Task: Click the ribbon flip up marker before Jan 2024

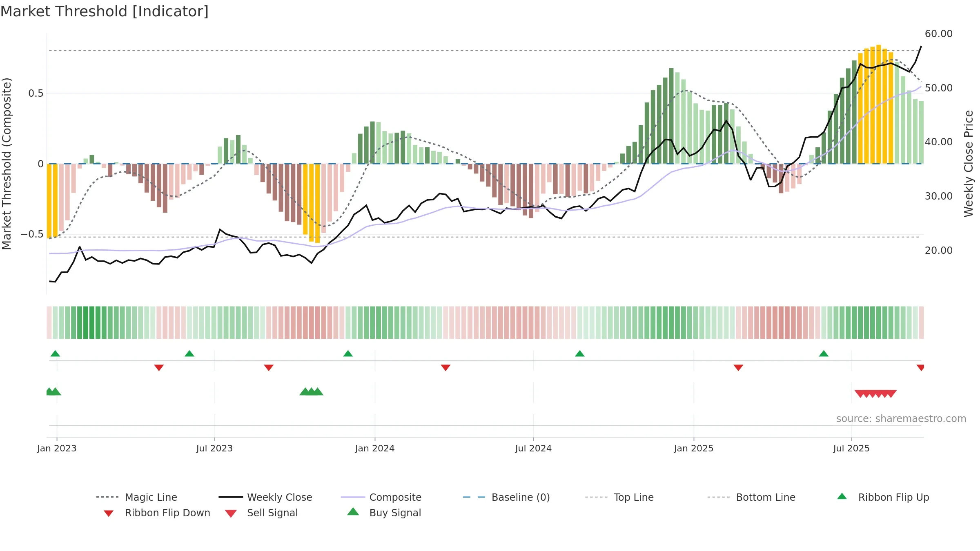Action: pos(348,353)
